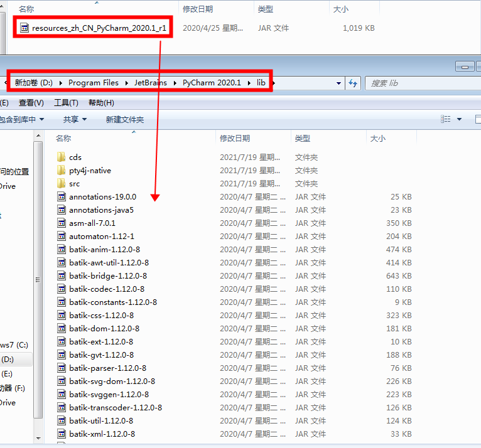Click the asm-all-7.0.1 JAR file icon
The image size is (481, 448).
[62, 223]
